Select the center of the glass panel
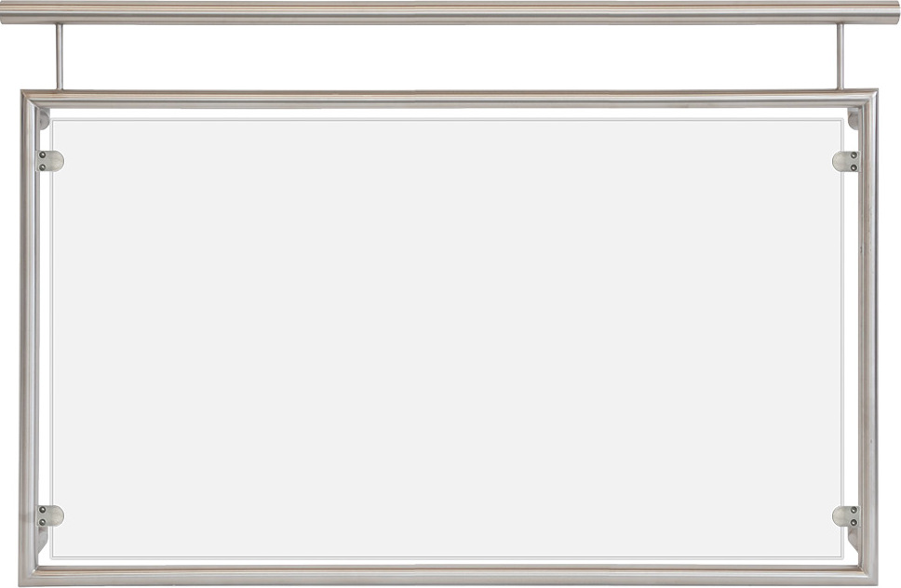 click(447, 339)
